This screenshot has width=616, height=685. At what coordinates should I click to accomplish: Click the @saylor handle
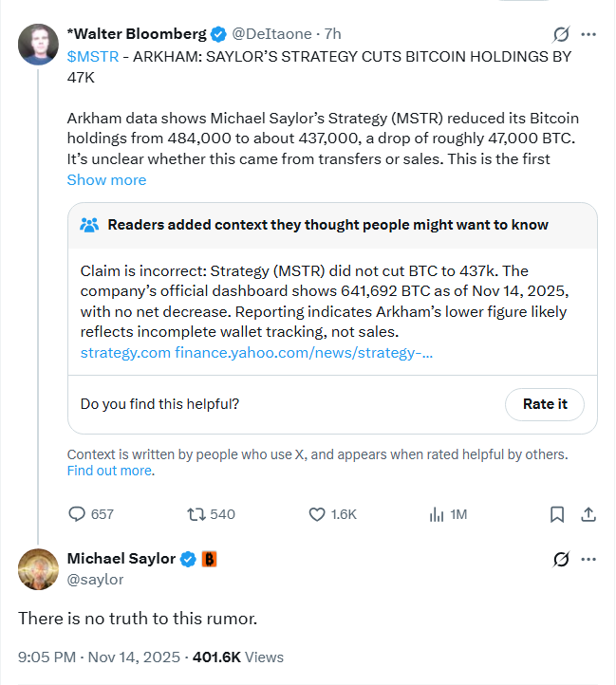[x=95, y=579]
